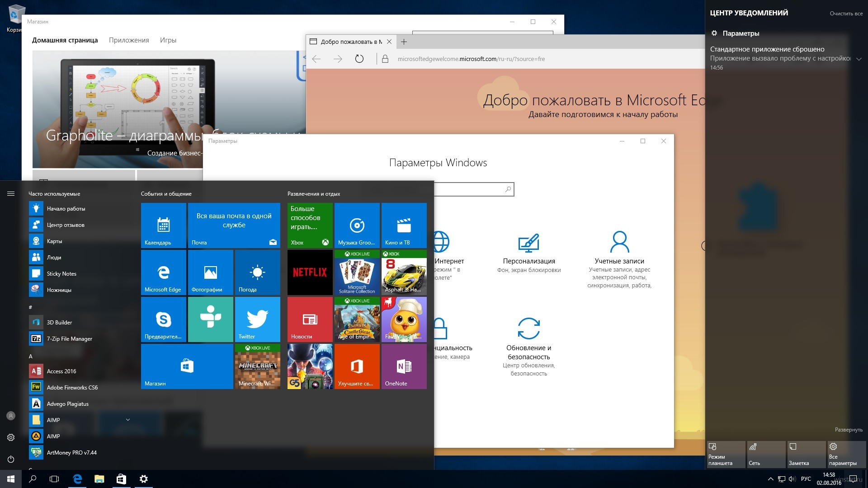The image size is (868, 488).
Task: Click the Edge refresh button
Action: pos(359,59)
